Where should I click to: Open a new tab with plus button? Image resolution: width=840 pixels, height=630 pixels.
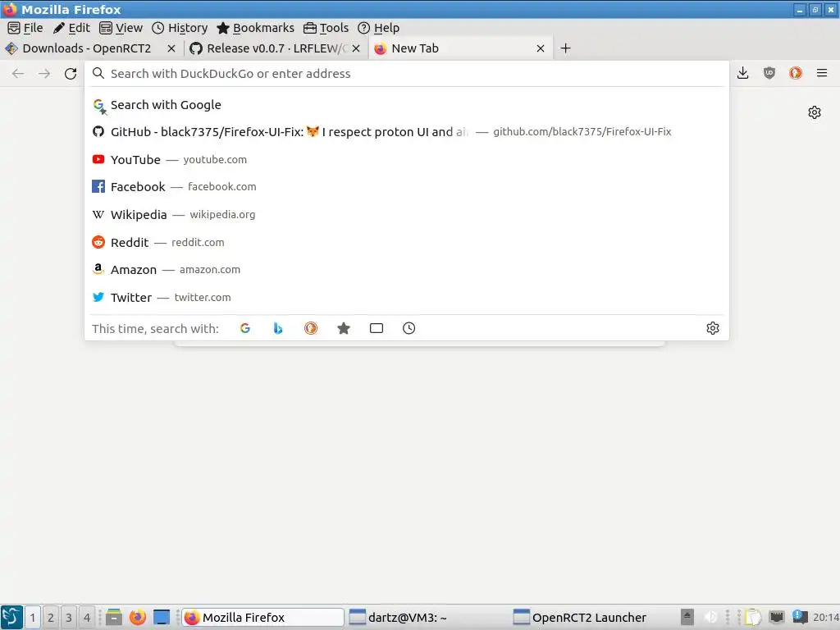coord(565,48)
